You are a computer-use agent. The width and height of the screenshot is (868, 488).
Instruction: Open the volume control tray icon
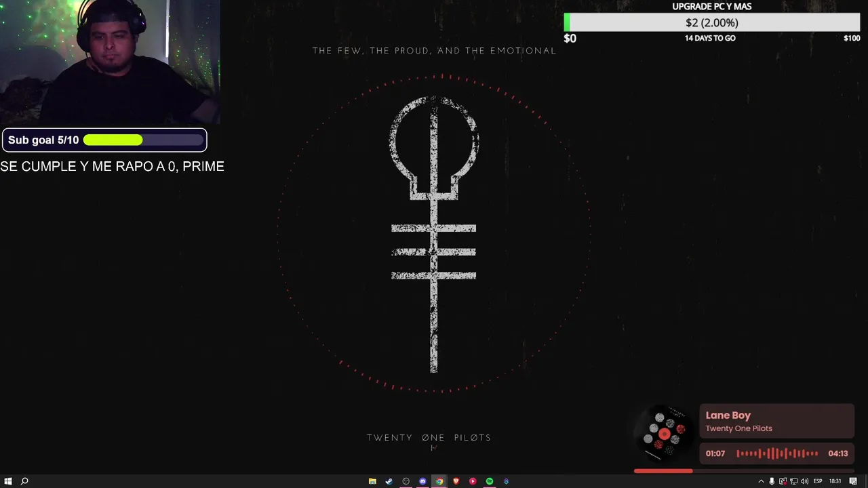tap(804, 481)
